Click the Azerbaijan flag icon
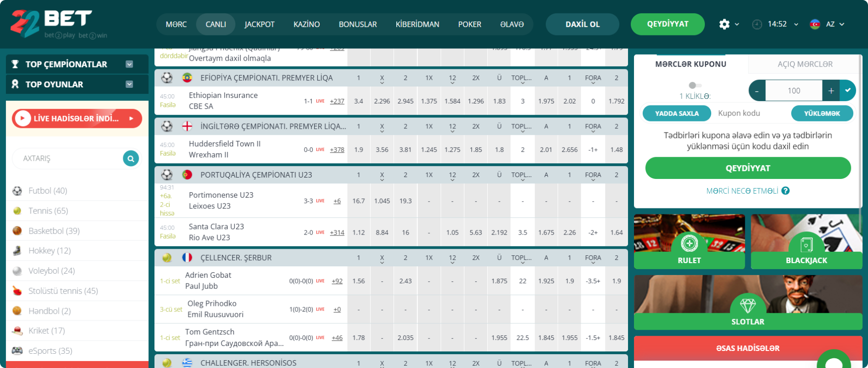Viewport: 868px width, 368px height. [x=815, y=24]
